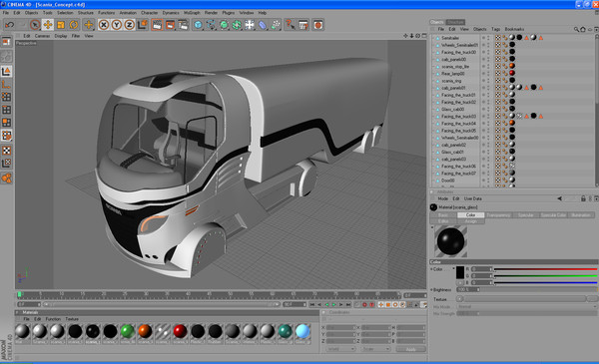
Task: Click the Undo arrow icon
Action: click(x=10, y=25)
